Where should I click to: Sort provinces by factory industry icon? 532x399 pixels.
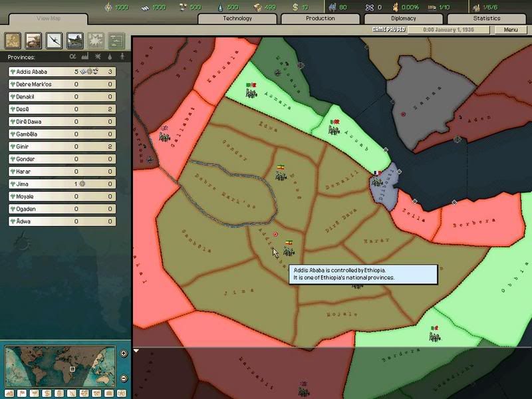pyautogui.click(x=85, y=58)
